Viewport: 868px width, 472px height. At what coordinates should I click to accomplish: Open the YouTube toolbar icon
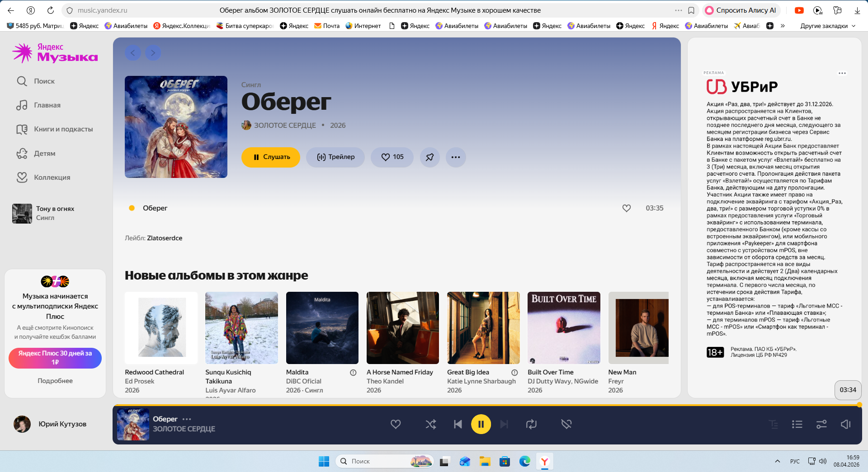[799, 10]
